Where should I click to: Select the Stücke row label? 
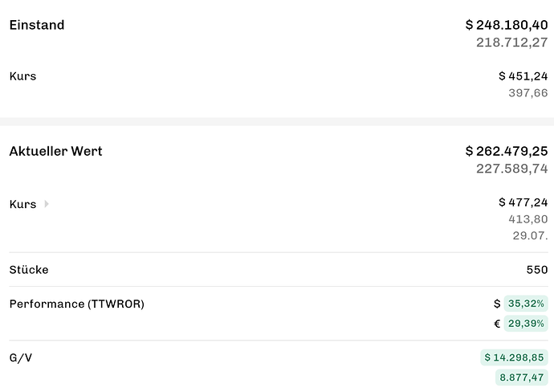tap(29, 270)
